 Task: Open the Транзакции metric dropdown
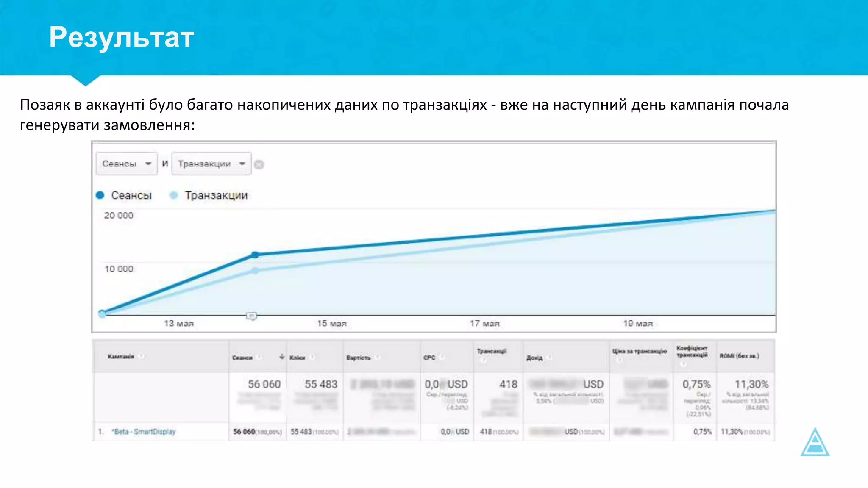coord(211,164)
